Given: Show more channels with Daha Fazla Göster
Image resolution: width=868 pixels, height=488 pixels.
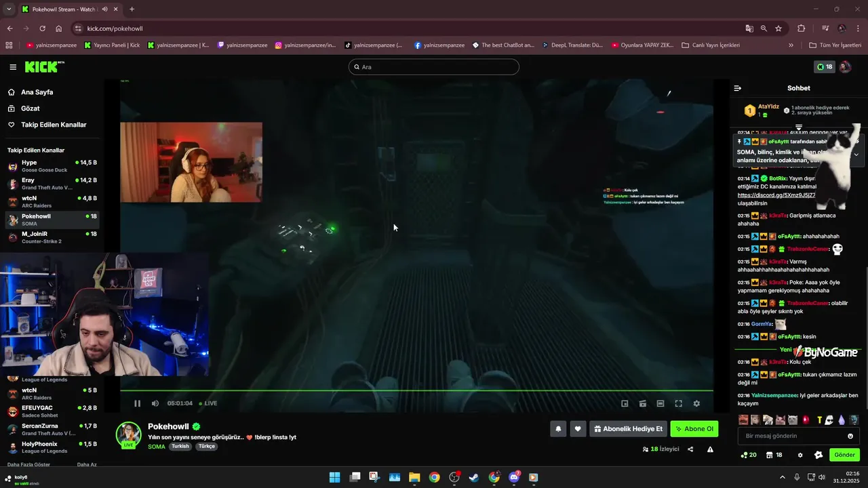Looking at the screenshot, I should point(28,465).
